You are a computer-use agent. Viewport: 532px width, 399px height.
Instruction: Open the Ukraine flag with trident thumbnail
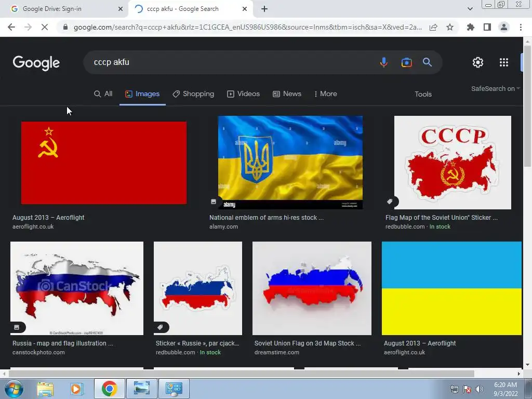290,163
